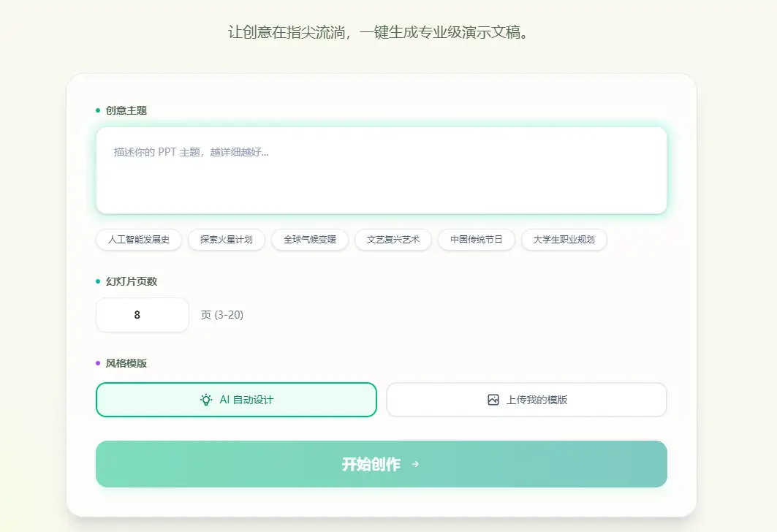Select the AI 自动设计 template option
Viewport: 777px width, 532px height.
(235, 400)
